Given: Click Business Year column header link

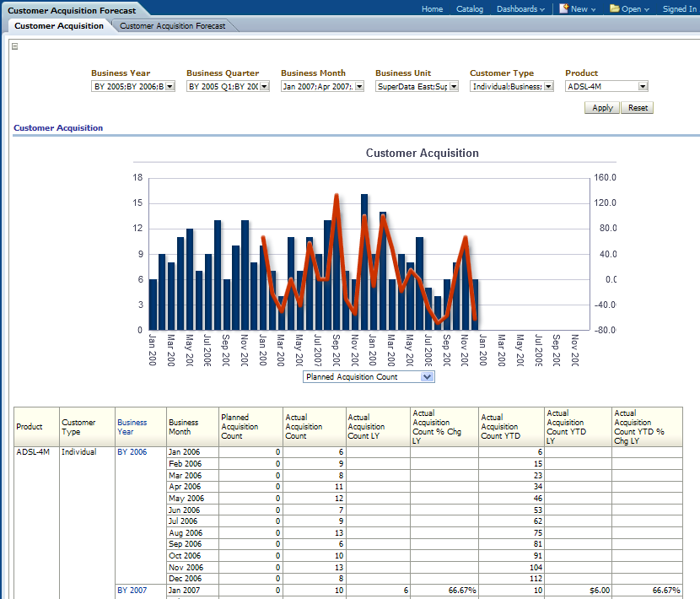Looking at the screenshot, I should tap(132, 427).
